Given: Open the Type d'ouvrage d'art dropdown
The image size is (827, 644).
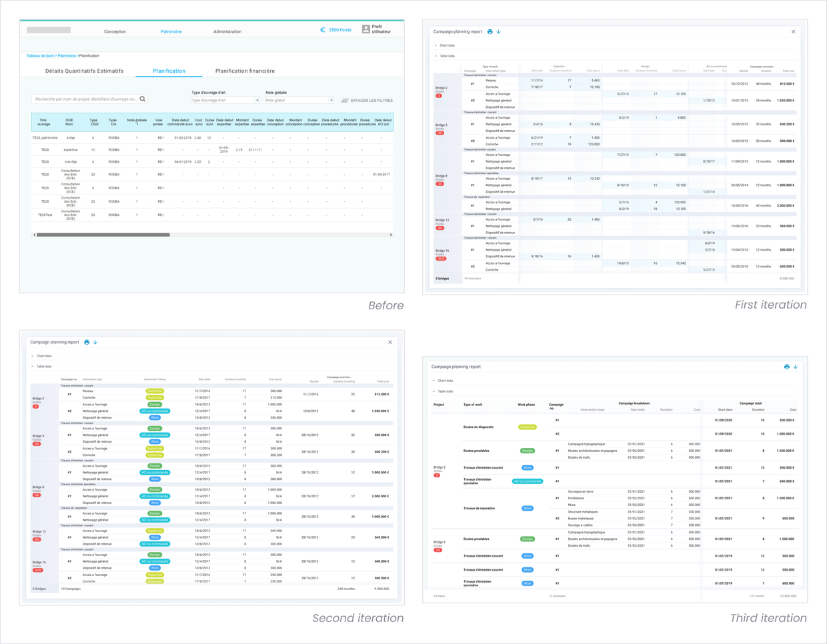Looking at the screenshot, I should 225,99.
